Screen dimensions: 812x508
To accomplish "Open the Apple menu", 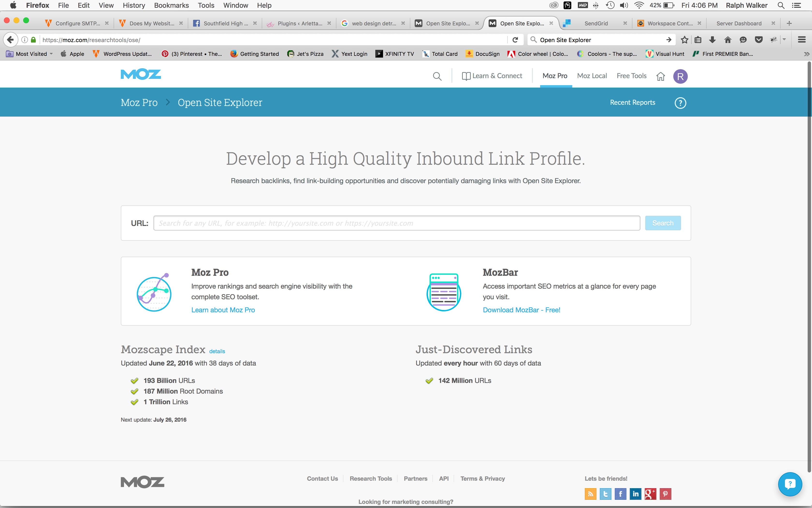I will coord(13,5).
